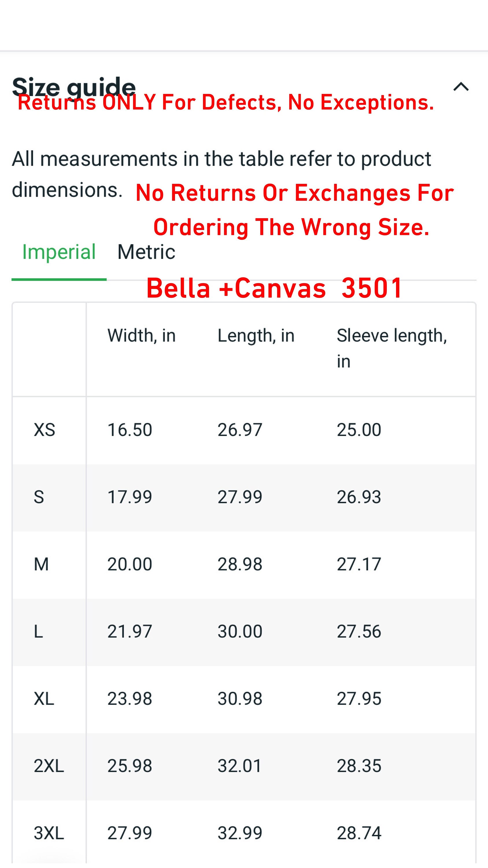Click XL sleeve length 27.95

point(359,698)
